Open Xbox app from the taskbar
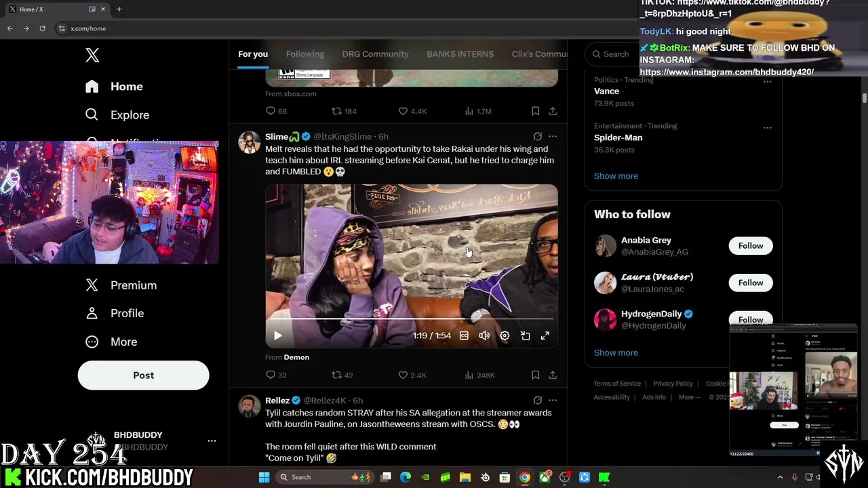This screenshot has height=488, width=868. pyautogui.click(x=545, y=477)
